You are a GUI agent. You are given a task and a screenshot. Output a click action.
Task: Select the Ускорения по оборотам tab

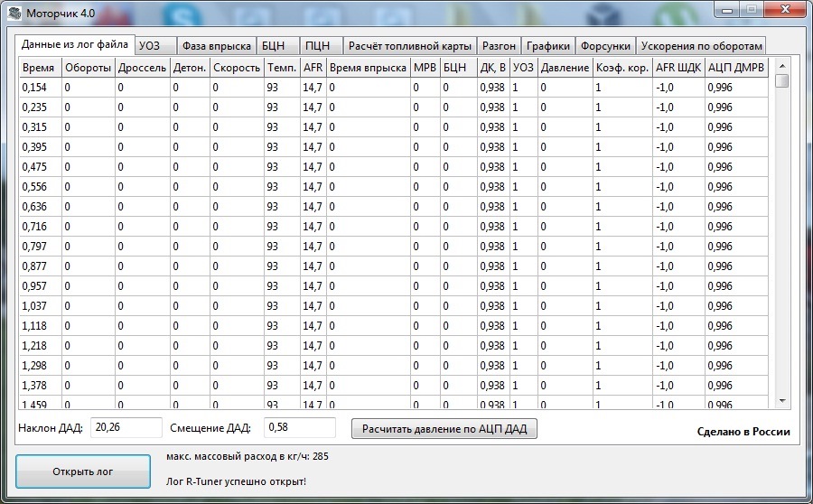pos(701,46)
